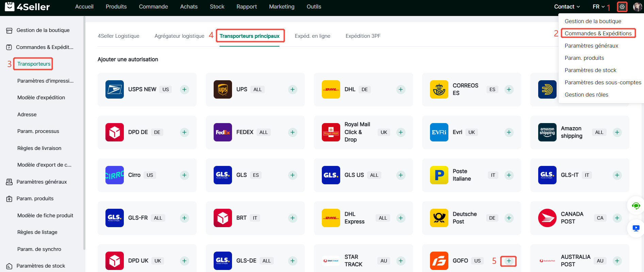Click plus for Poste Italiane
This screenshot has height=272, width=644.
509,175
